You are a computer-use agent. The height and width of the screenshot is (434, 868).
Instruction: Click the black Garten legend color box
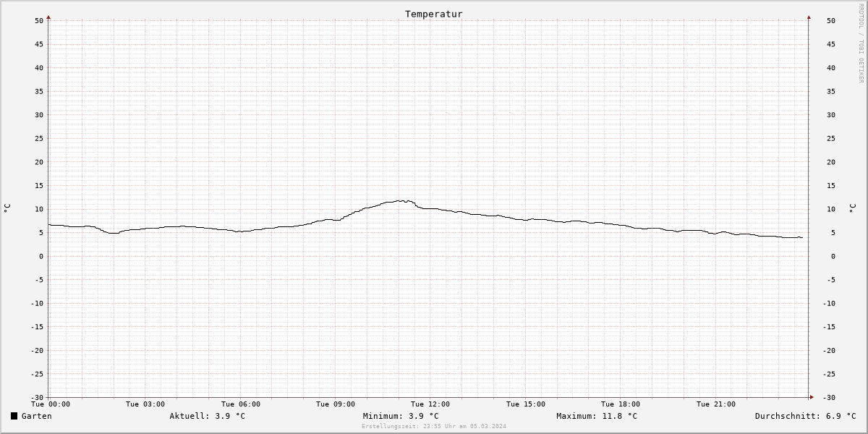(14, 416)
